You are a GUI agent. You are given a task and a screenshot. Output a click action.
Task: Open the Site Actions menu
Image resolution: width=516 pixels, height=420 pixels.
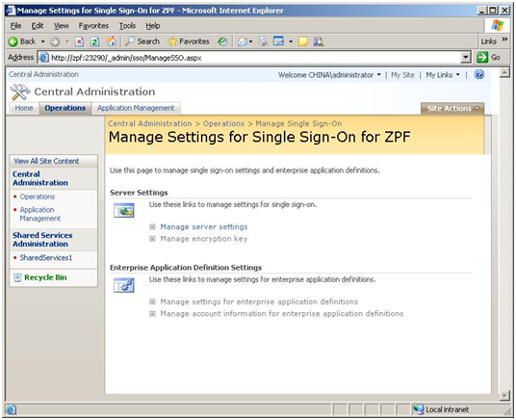(x=452, y=109)
